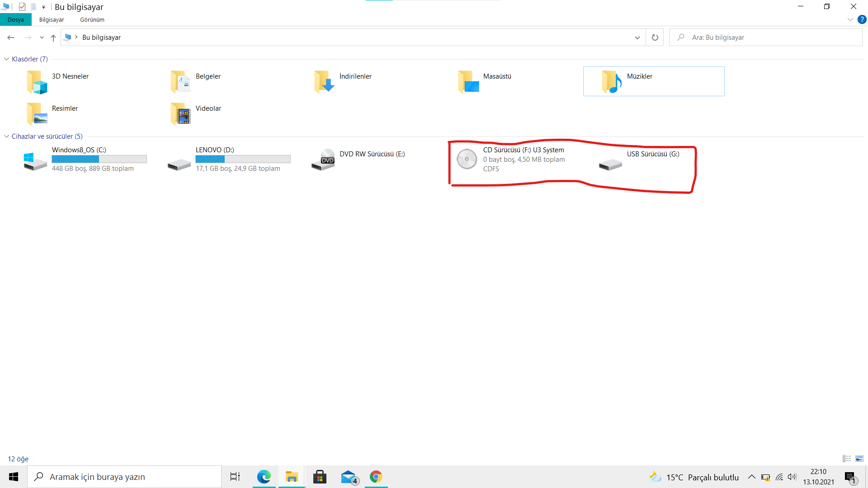Open the Bilgisayar ribbon tab
Image resolution: width=868 pixels, height=488 pixels.
pos(52,20)
